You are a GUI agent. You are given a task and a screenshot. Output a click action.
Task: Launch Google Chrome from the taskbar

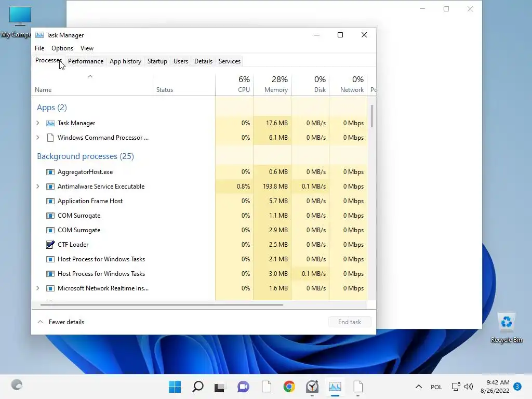(289, 387)
